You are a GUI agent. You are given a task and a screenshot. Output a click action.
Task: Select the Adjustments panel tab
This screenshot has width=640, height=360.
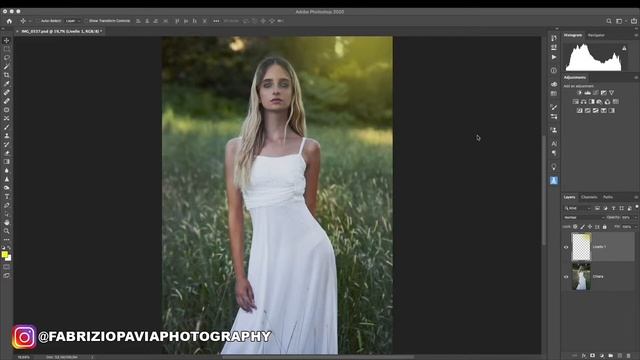tap(575, 78)
